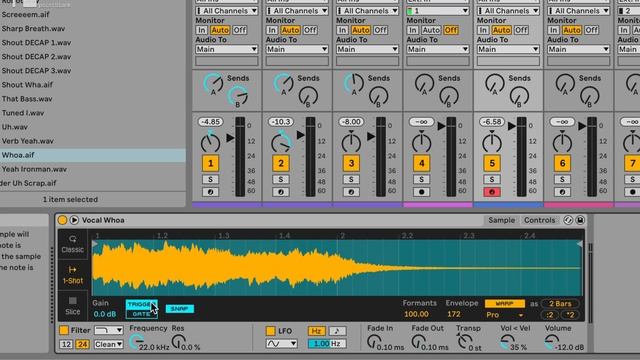This screenshot has height=360, width=640.
Task: Click the Vocal Whoa preview play icon
Action: (74, 220)
